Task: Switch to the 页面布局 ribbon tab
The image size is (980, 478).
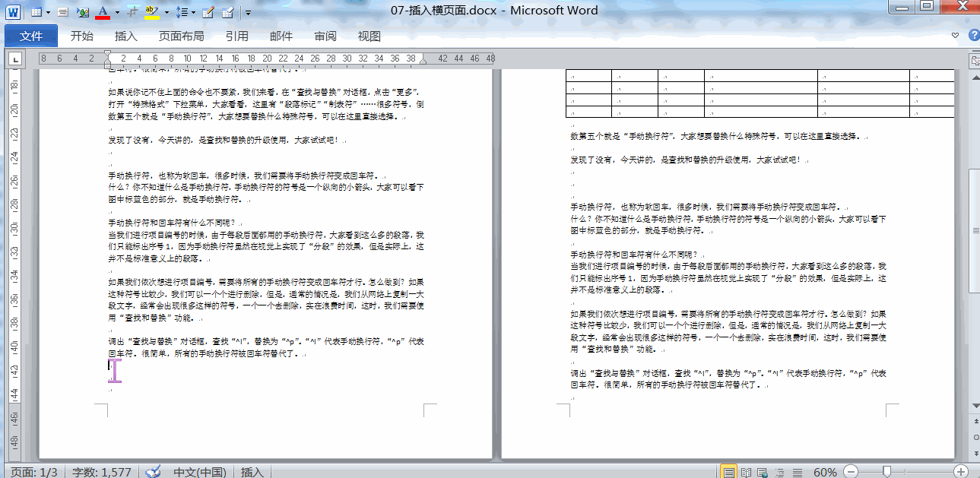Action: pos(181,36)
